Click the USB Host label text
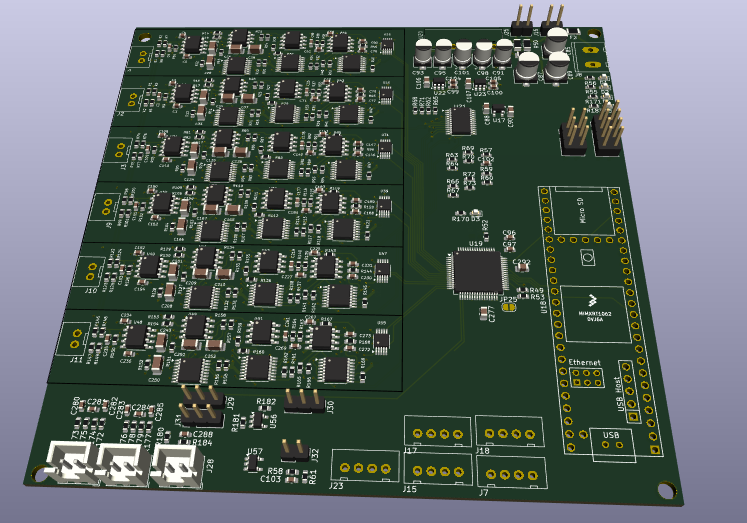Screen dimensions: 747x523 point(619,394)
